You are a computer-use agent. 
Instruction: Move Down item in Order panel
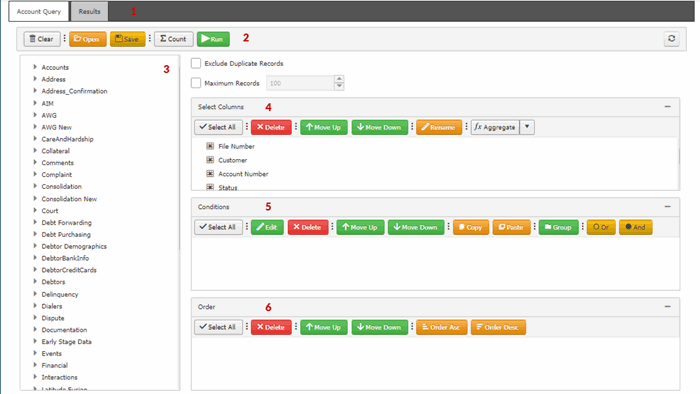click(x=379, y=327)
